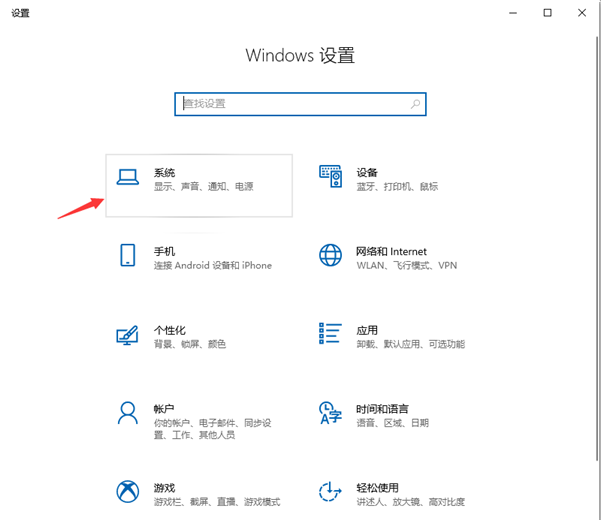Close the 设置 window

pyautogui.click(x=582, y=13)
